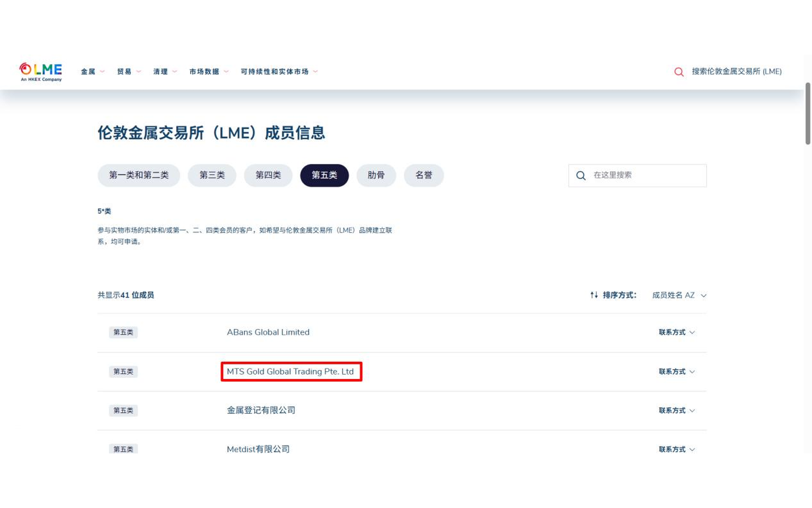Viewport: 812px width, 508px height.
Task: Expand 联系方式 for 金属登记有限公司
Action: 676,411
